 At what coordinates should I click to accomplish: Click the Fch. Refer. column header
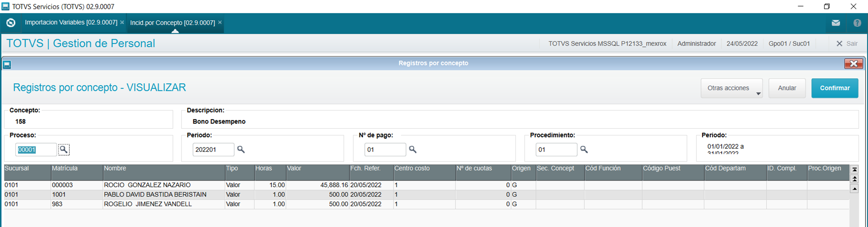(x=371, y=172)
